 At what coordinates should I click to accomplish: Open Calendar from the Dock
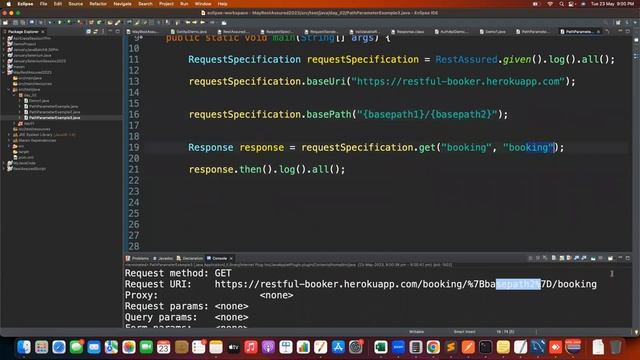(164, 347)
